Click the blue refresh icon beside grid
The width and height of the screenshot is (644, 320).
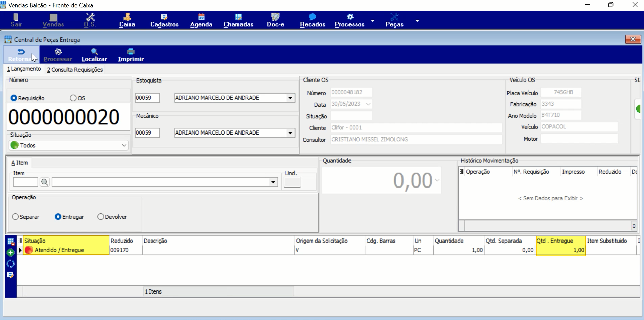click(x=11, y=264)
